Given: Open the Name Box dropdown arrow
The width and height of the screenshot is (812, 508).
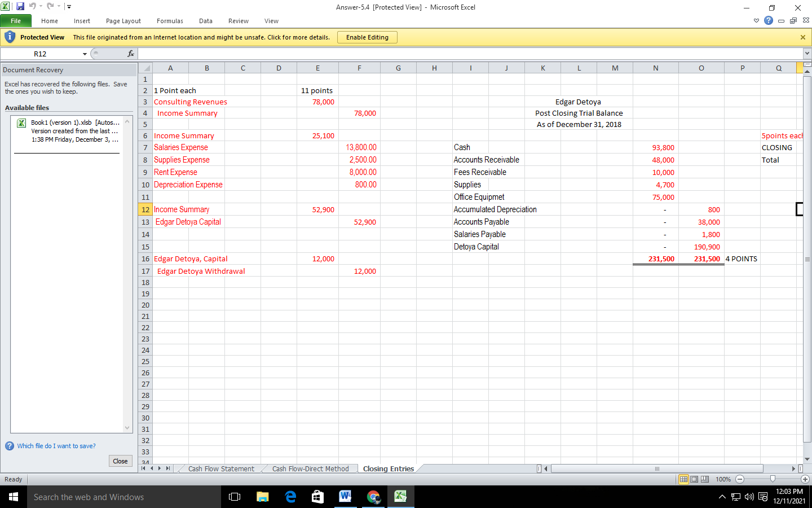Looking at the screenshot, I should pyautogui.click(x=85, y=54).
